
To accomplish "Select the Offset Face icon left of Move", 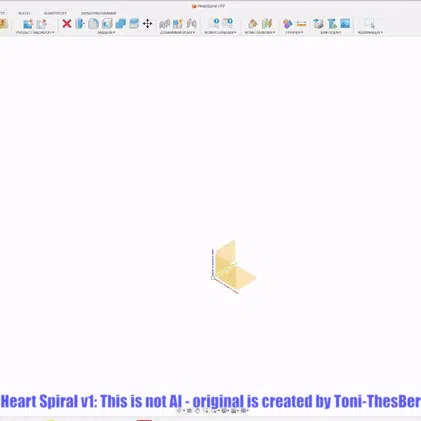I will point(134,24).
